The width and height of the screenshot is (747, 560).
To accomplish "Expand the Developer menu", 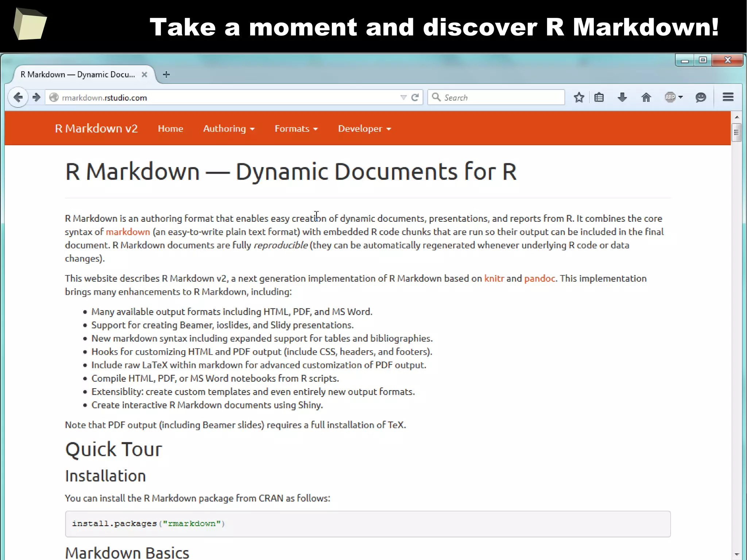I will [x=364, y=128].
